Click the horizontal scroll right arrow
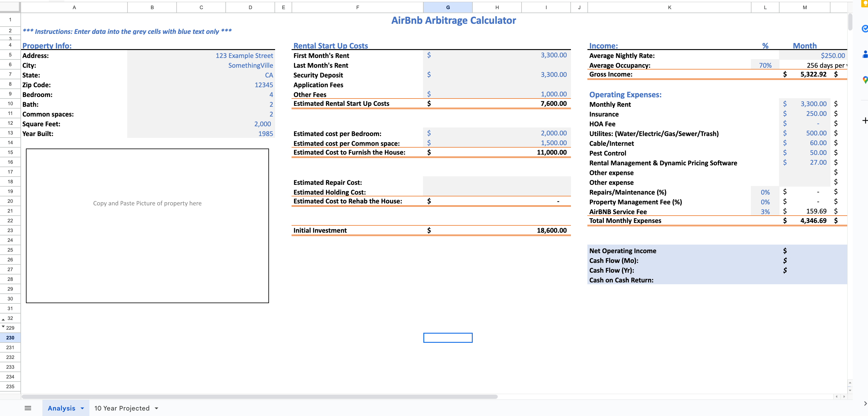Screen dimensions: 868x416 tap(844, 396)
